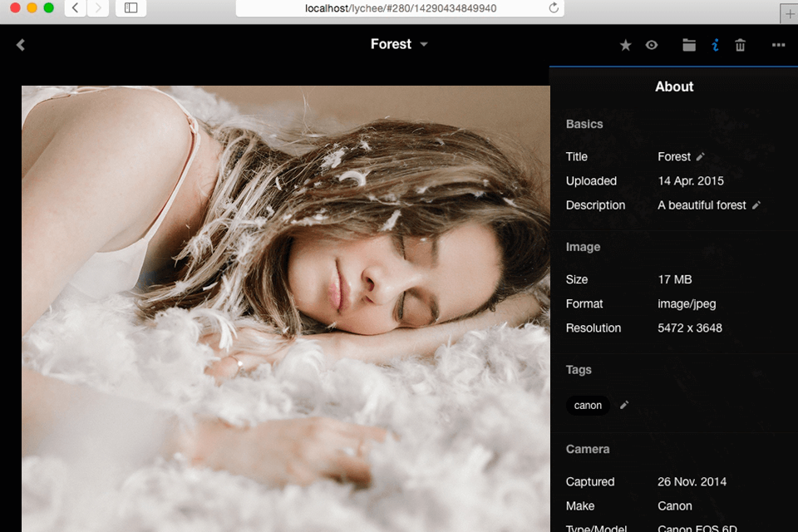Edit the description with pencil icon

click(x=756, y=205)
